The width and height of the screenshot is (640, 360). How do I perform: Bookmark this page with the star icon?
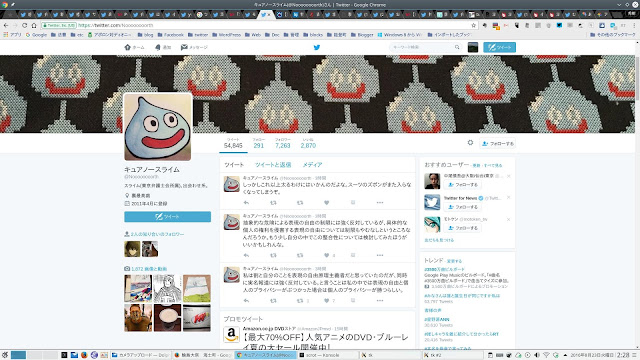[473, 25]
